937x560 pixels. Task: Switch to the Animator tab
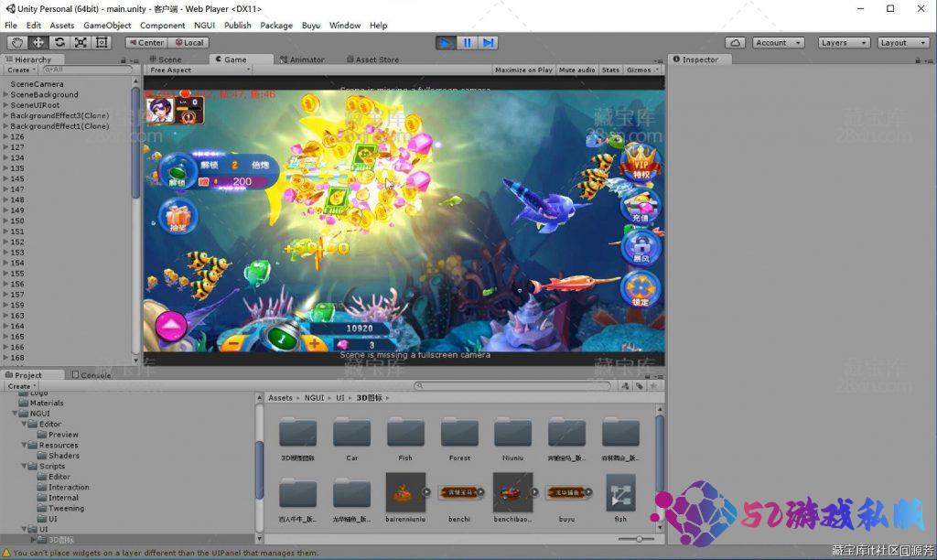302,59
